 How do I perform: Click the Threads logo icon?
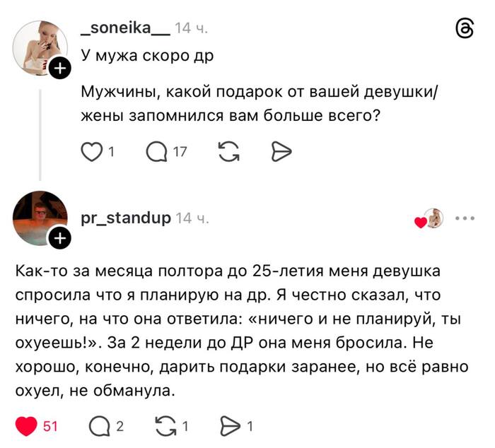[465, 28]
